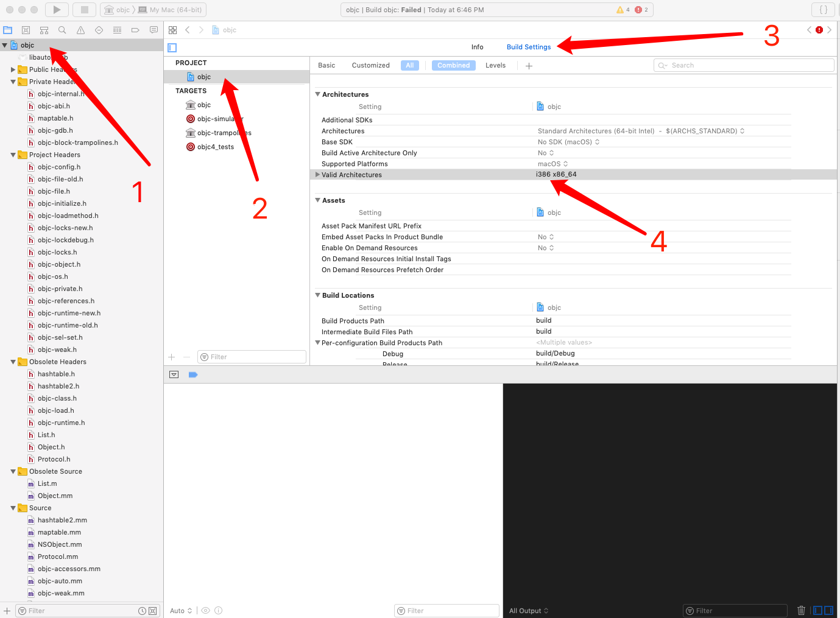Open the Source Control navigator
The width and height of the screenshot is (840, 618).
26,30
